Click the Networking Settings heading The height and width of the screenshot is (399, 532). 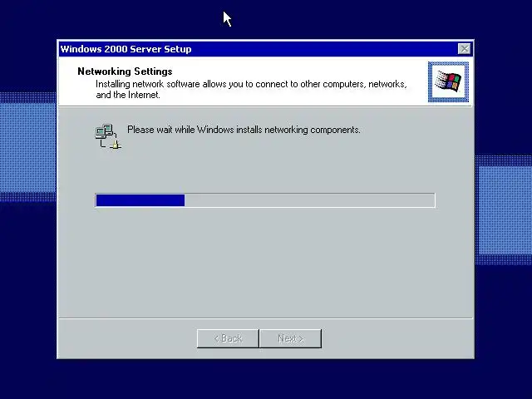[x=125, y=71]
